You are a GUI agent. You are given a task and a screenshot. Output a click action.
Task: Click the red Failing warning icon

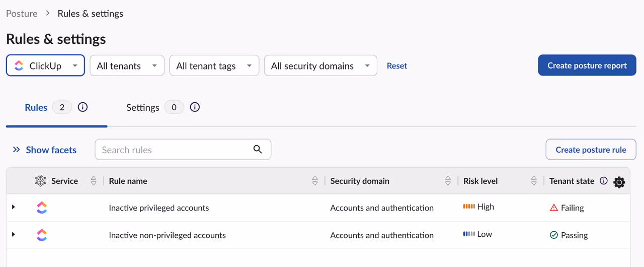[554, 208]
